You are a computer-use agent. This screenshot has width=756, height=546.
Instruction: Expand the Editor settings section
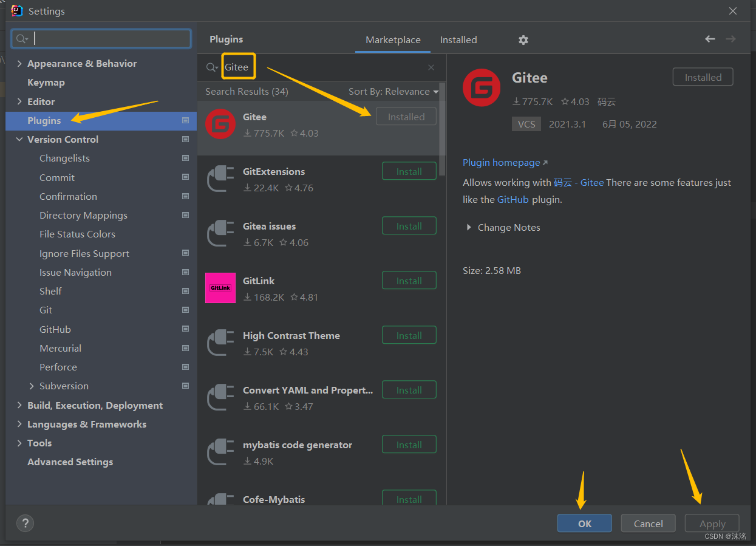pos(19,101)
